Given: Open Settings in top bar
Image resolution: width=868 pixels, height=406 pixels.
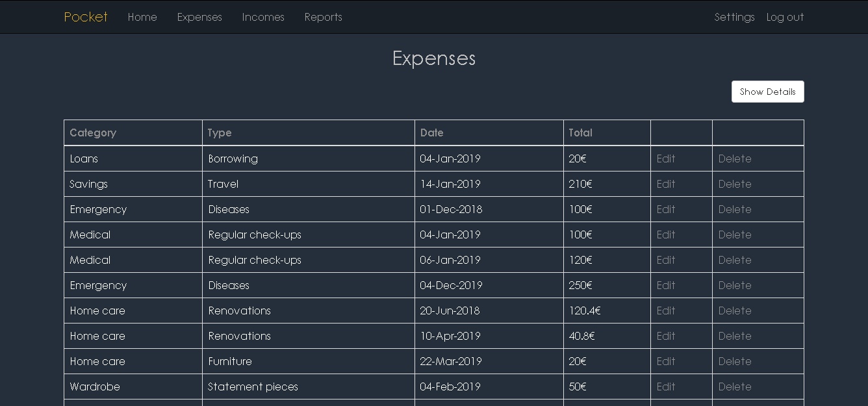Looking at the screenshot, I should tap(734, 17).
